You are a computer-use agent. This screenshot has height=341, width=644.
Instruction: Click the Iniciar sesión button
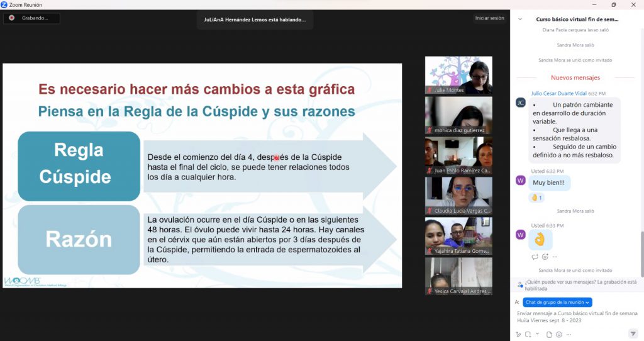click(x=489, y=18)
